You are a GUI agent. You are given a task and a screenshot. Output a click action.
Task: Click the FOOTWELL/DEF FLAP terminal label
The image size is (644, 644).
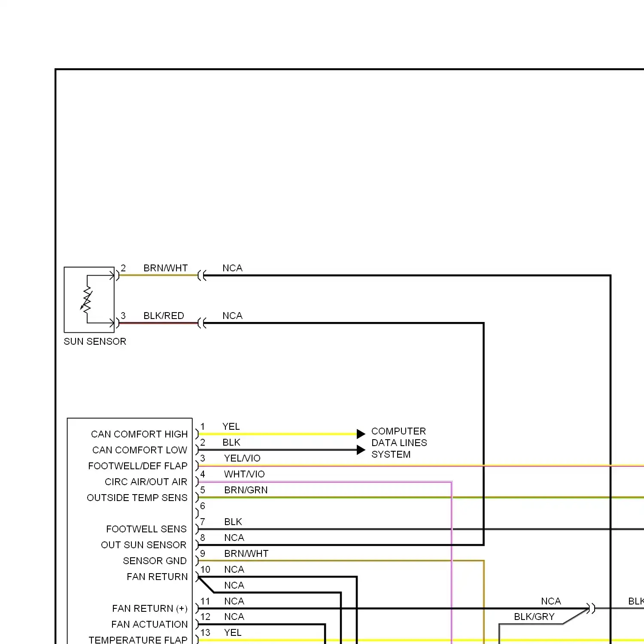pos(138,466)
